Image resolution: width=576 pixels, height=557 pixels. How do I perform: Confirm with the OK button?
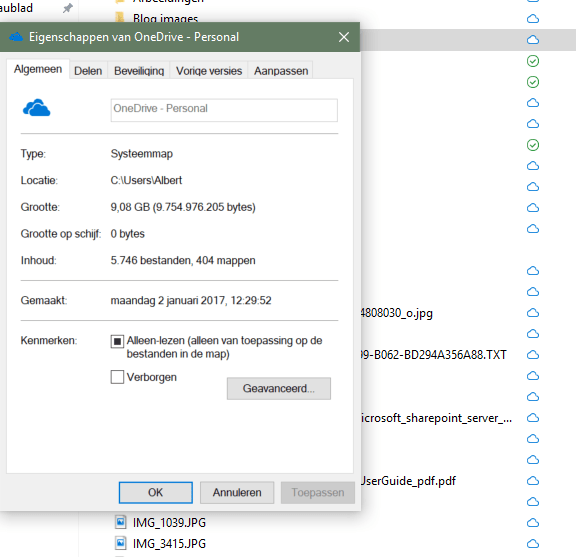155,492
